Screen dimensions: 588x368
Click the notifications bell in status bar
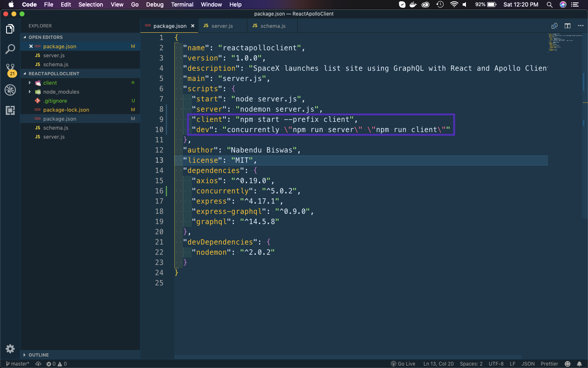[x=579, y=364]
